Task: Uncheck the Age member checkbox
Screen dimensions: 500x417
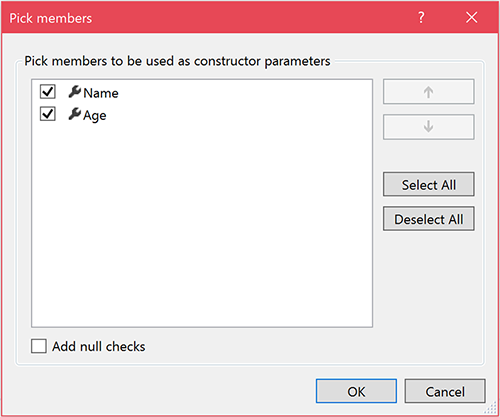Action: (48, 114)
